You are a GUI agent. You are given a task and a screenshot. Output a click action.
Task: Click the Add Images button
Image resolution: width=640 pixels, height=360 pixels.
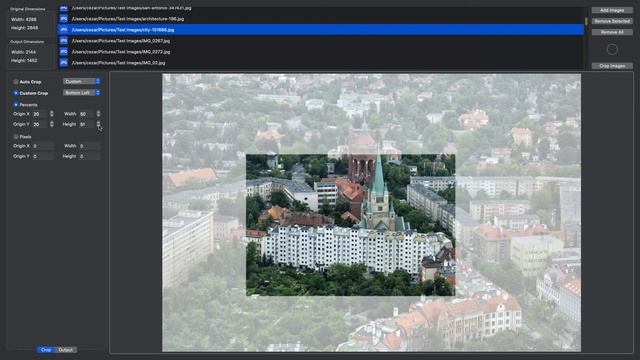[612, 10]
